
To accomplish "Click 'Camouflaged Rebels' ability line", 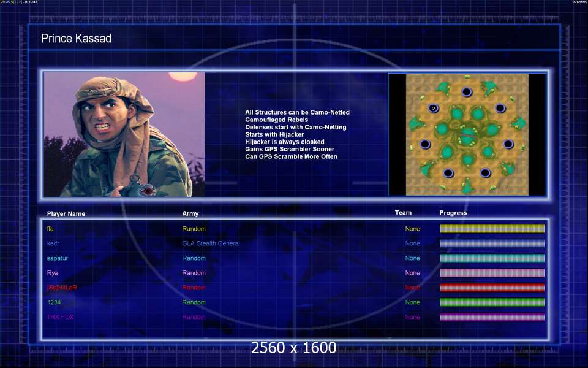I will pyautogui.click(x=276, y=120).
